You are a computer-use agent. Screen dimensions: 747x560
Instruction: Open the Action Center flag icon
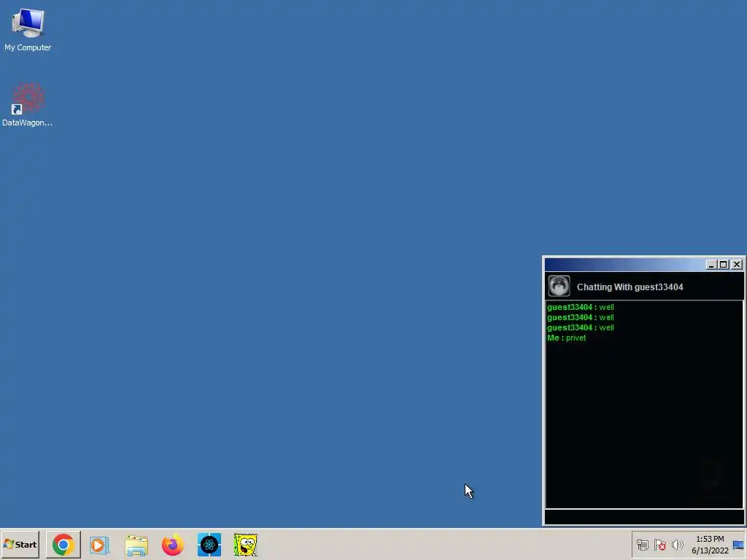(659, 545)
